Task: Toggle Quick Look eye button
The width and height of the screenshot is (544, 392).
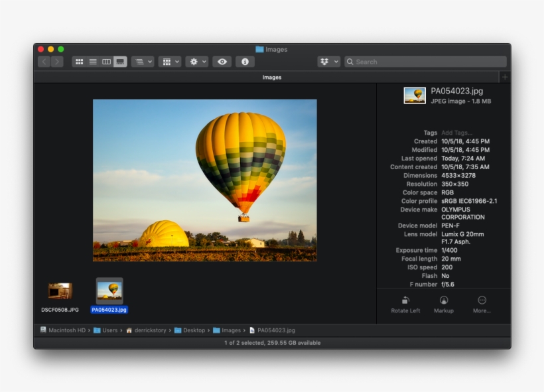Action: (x=222, y=62)
